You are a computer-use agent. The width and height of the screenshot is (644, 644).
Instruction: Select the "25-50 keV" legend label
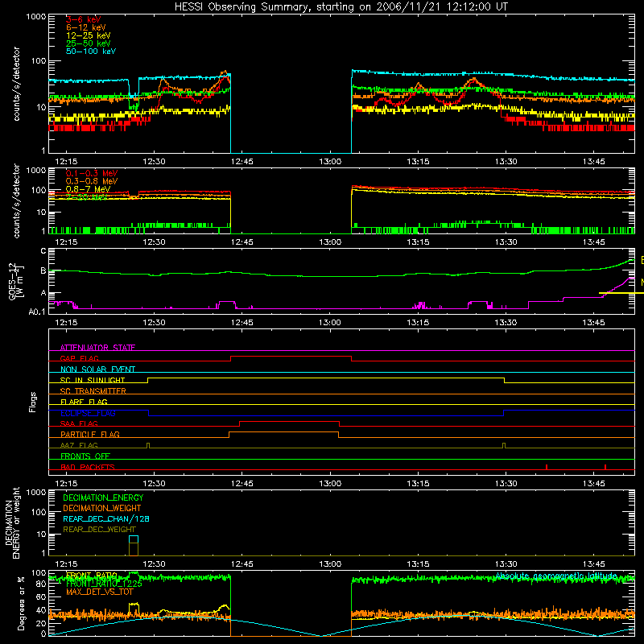pyautogui.click(x=88, y=43)
